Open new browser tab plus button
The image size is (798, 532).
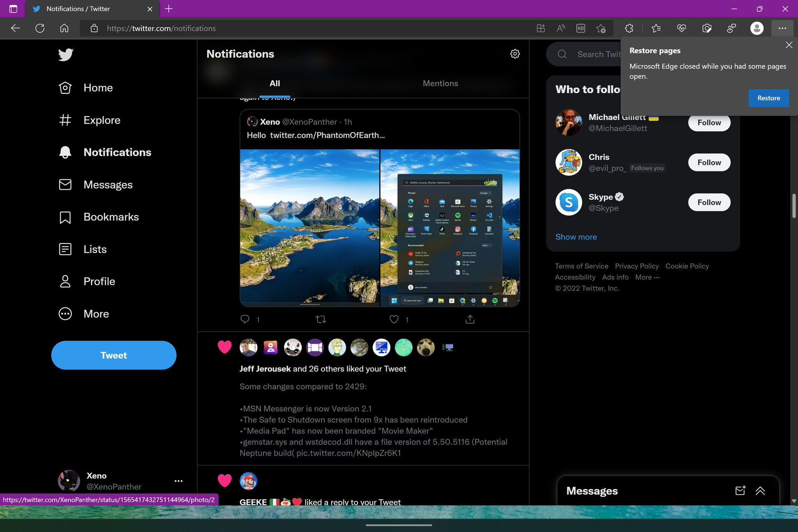point(169,9)
